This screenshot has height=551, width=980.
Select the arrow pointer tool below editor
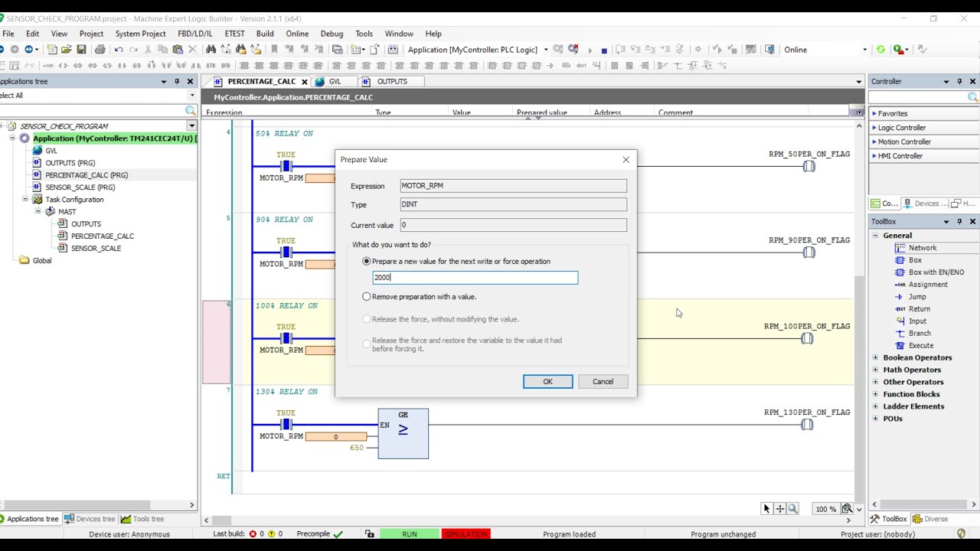click(766, 508)
